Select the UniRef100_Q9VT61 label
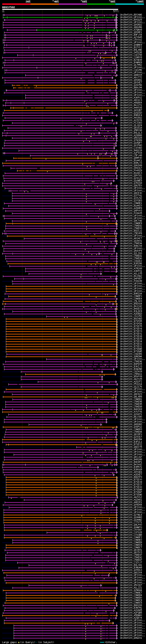Image resolution: width=146 pixels, height=644 pixels. click(x=131, y=175)
